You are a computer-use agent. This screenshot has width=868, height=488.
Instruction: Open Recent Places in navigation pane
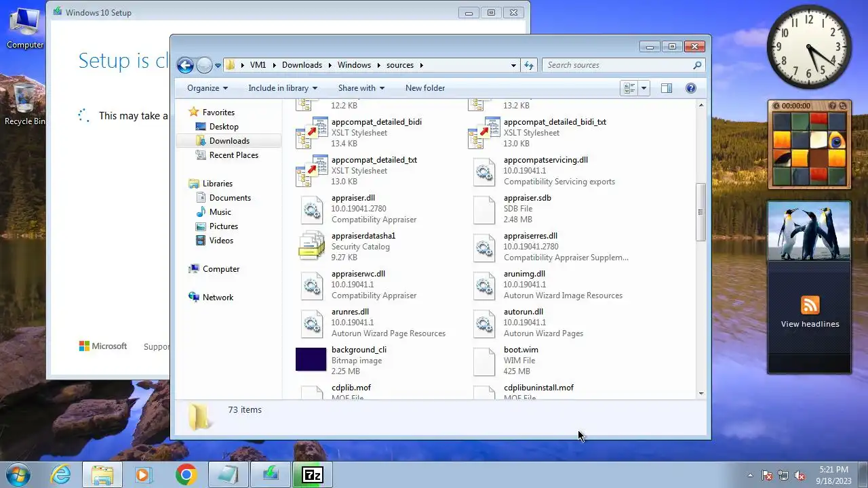(234, 155)
